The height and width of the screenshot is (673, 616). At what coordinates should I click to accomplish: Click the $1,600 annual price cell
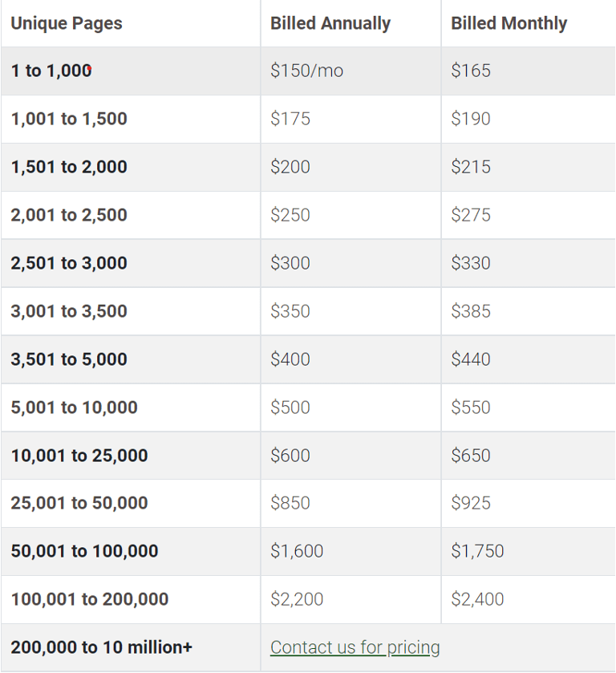point(297,551)
